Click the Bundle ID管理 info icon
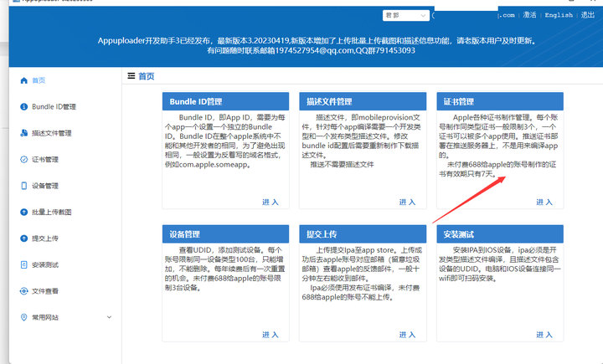 [23, 106]
